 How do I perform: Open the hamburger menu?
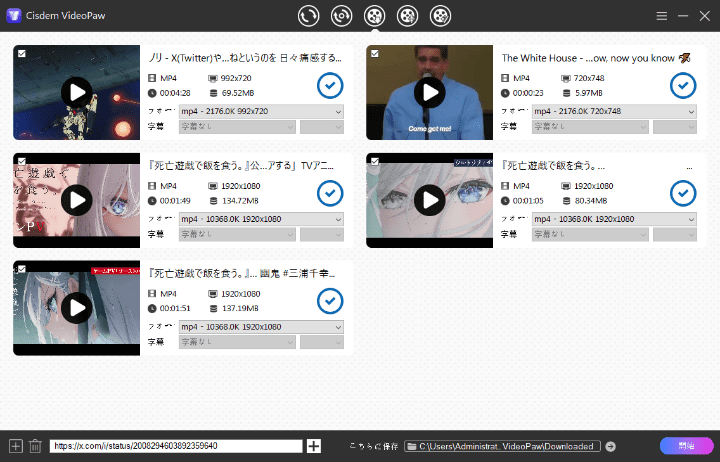[x=661, y=17]
